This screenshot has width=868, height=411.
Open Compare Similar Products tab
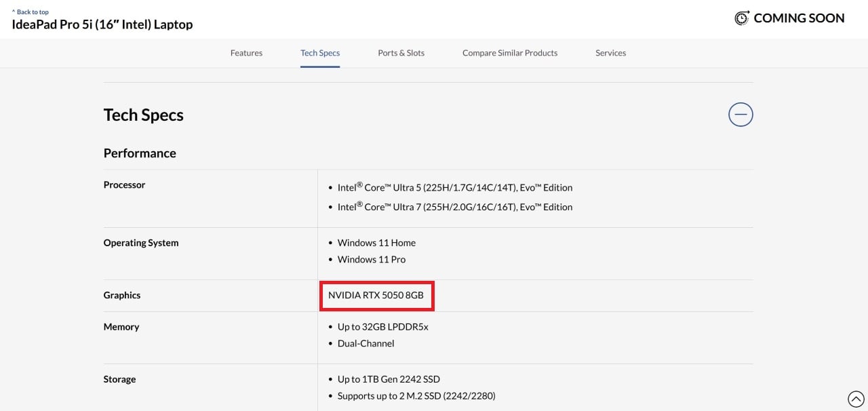510,53
